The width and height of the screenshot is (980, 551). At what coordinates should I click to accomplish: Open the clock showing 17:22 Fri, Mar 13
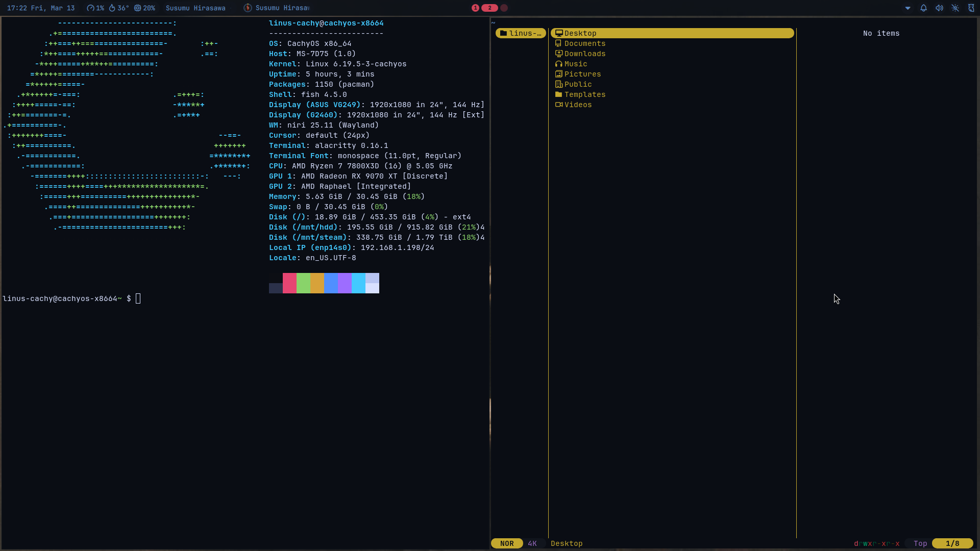(41, 8)
